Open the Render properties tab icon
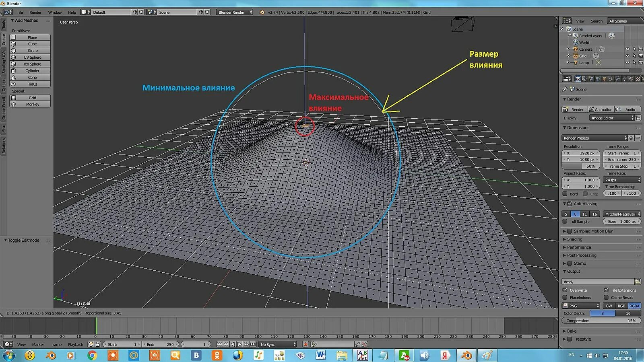644x362 pixels. 578,79
